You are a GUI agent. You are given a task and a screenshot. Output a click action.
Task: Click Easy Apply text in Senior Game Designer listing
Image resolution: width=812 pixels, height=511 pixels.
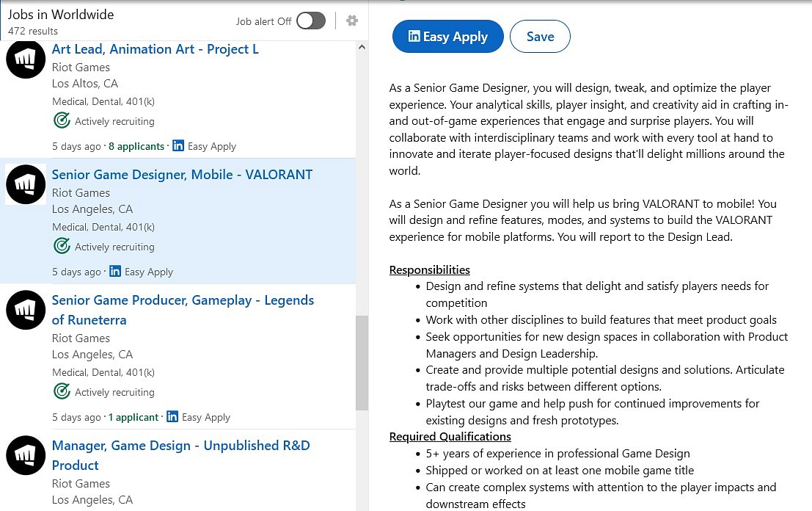[149, 272]
